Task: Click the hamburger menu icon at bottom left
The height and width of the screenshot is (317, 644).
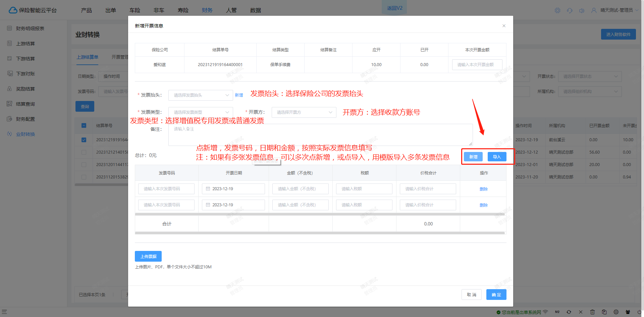Action: point(4,312)
